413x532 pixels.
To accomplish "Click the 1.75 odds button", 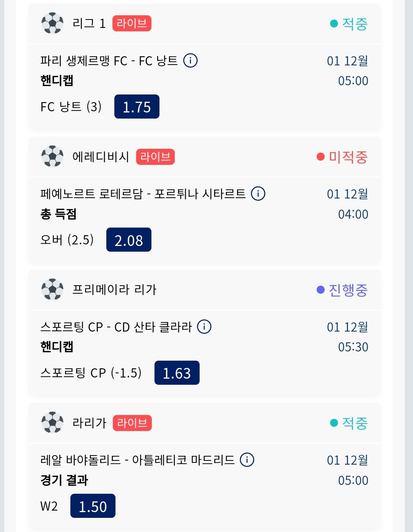I will click(x=137, y=107).
